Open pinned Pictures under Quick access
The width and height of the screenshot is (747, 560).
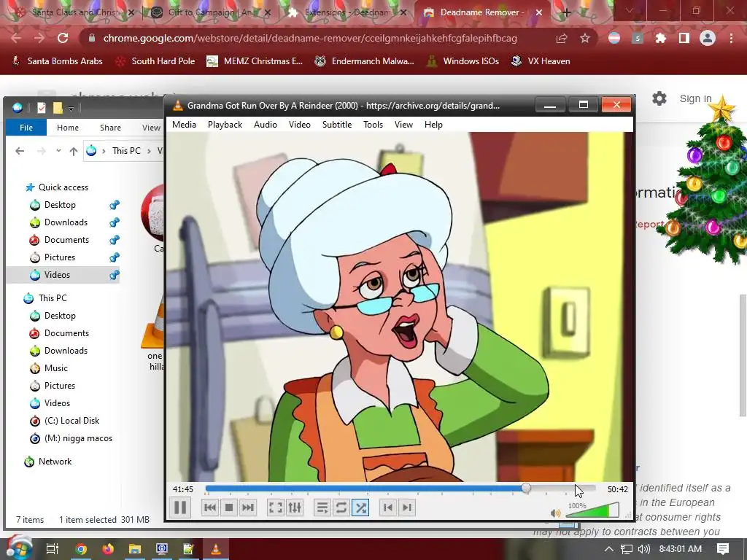coord(60,257)
